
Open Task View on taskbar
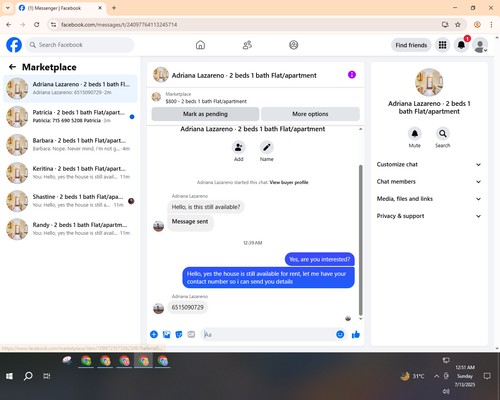click(x=47, y=376)
